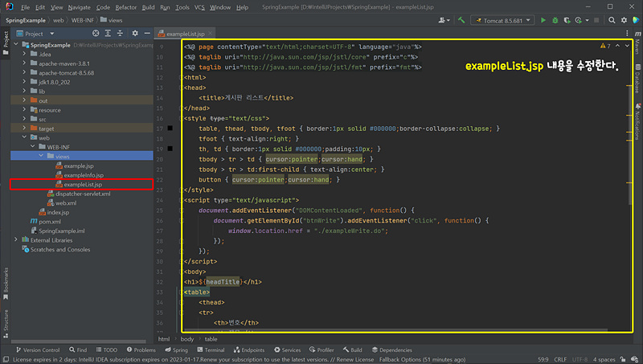Click the color gutter icon on line 17

coord(170,129)
